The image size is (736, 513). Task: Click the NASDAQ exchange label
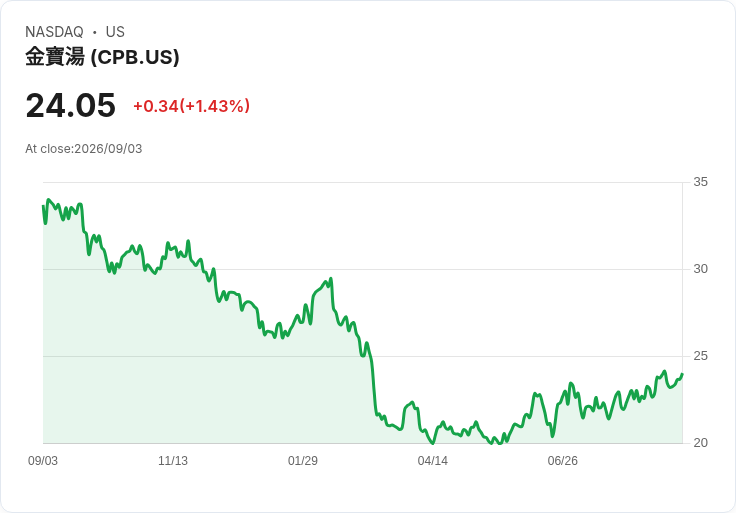54,32
